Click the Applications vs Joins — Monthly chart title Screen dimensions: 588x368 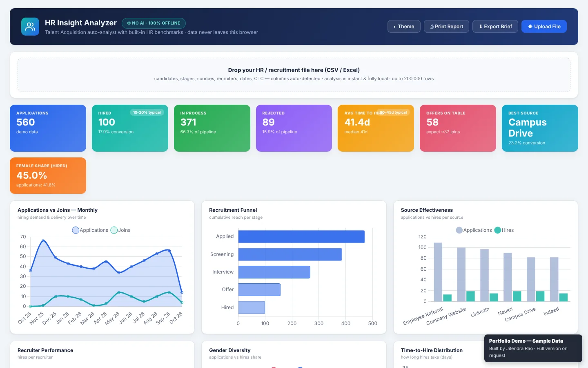(58, 210)
